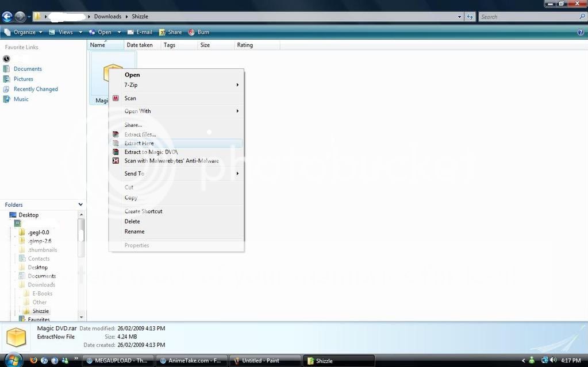Click the Back navigation arrow button
This screenshot has height=367, width=588.
7,17
